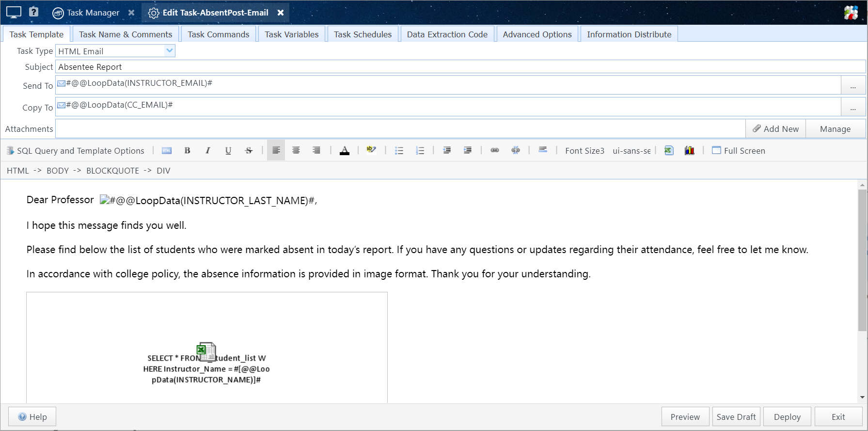The image size is (868, 431).
Task: Open the Data Extraction Code tab
Action: click(x=447, y=34)
